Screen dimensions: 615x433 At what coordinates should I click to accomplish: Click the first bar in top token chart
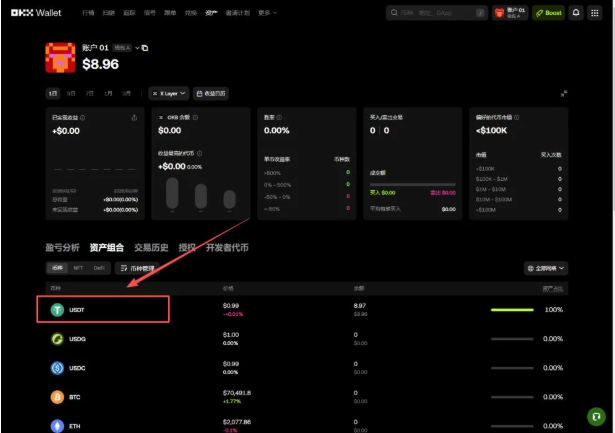(x=172, y=193)
